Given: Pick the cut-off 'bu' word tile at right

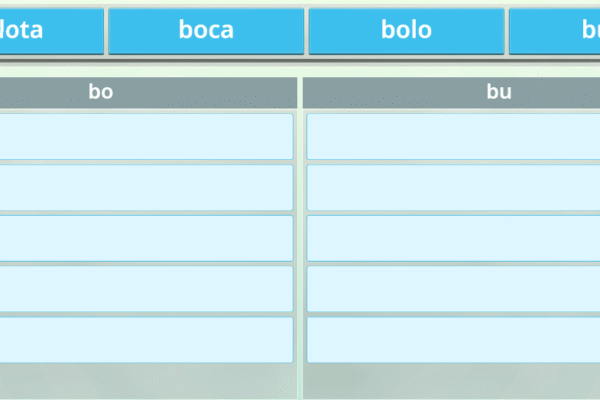Looking at the screenshot, I should tap(554, 31).
